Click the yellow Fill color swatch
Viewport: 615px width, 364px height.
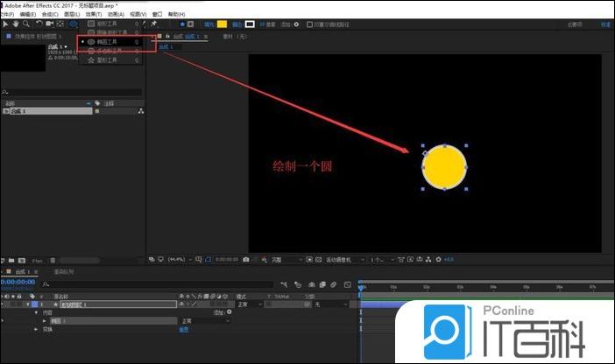[x=222, y=24]
